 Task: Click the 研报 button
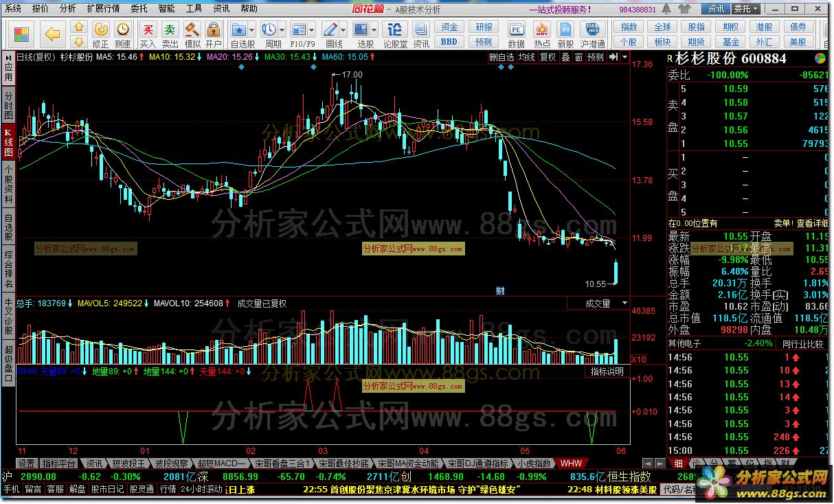484,27
